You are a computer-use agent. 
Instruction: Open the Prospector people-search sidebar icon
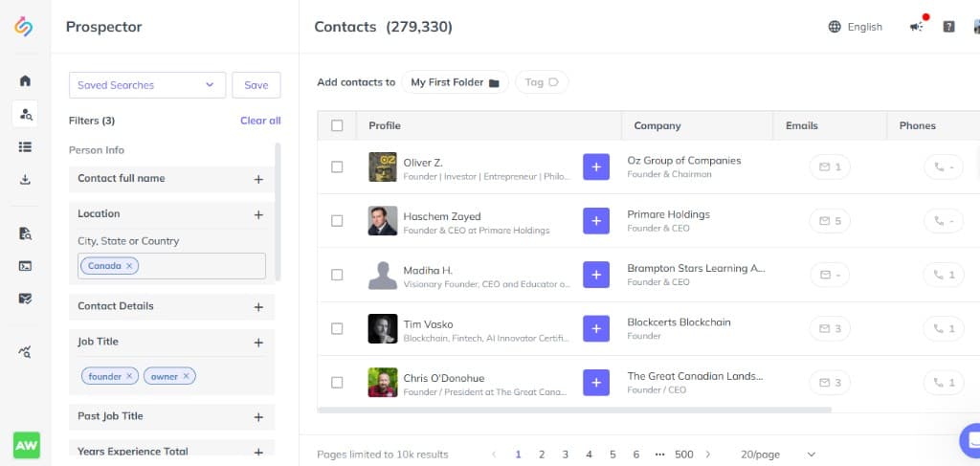(x=25, y=114)
